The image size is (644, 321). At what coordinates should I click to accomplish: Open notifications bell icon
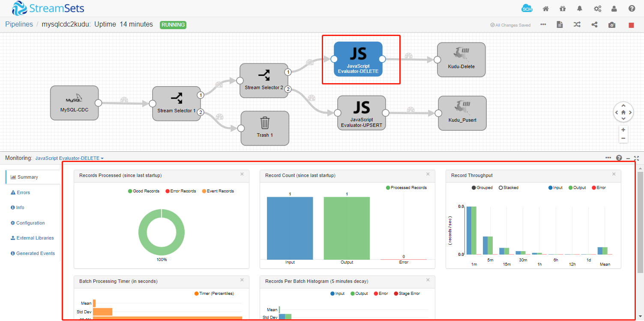580,9
